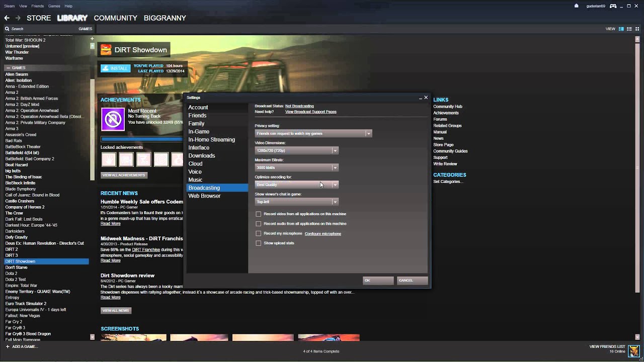Screen dimensions: 644x362
Task: Select Voice in Settings sidebar
Action: coord(217,172)
